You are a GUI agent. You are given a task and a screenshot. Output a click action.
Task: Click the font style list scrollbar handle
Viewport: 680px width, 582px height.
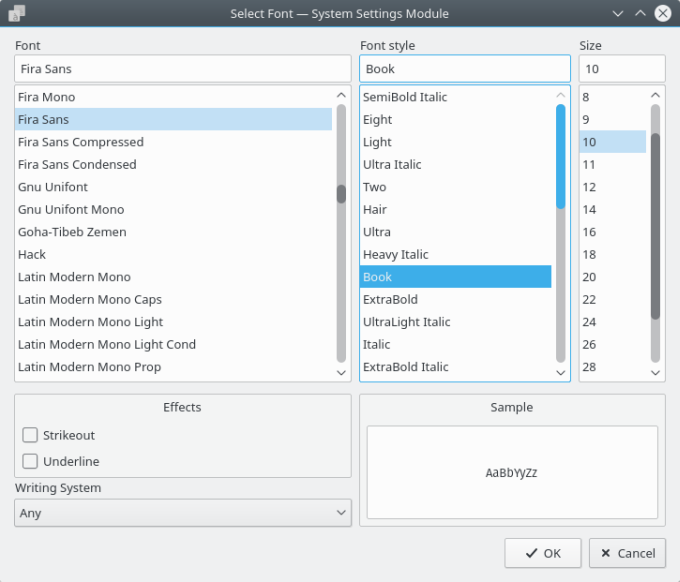point(561,157)
